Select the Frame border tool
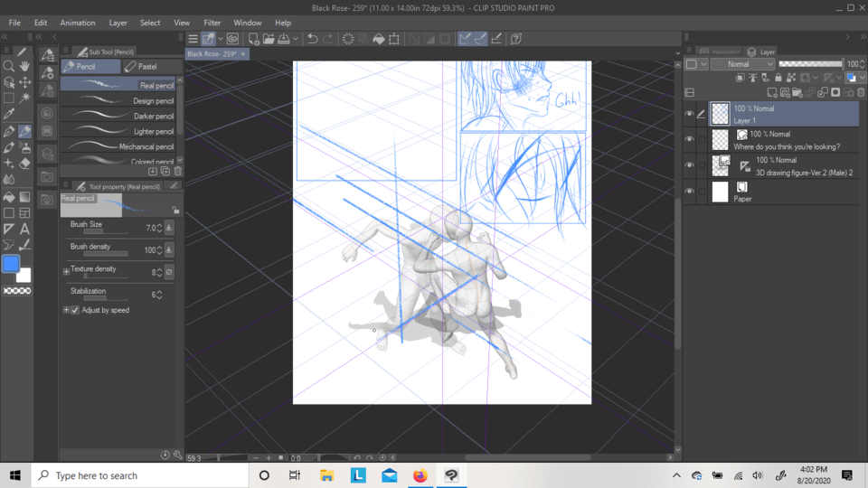 pyautogui.click(x=24, y=213)
